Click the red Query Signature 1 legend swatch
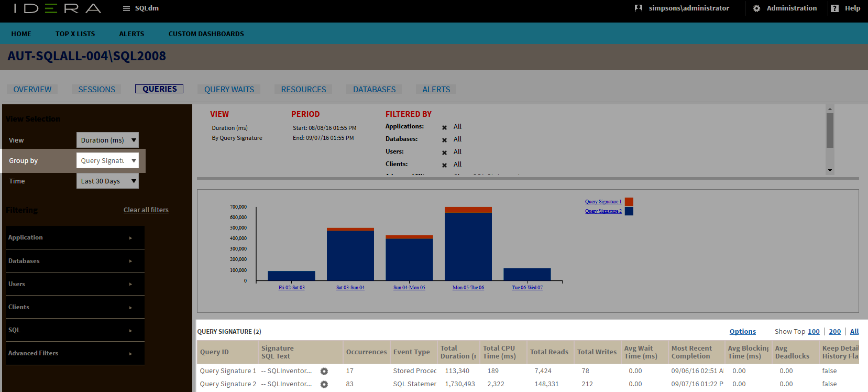 coord(629,202)
